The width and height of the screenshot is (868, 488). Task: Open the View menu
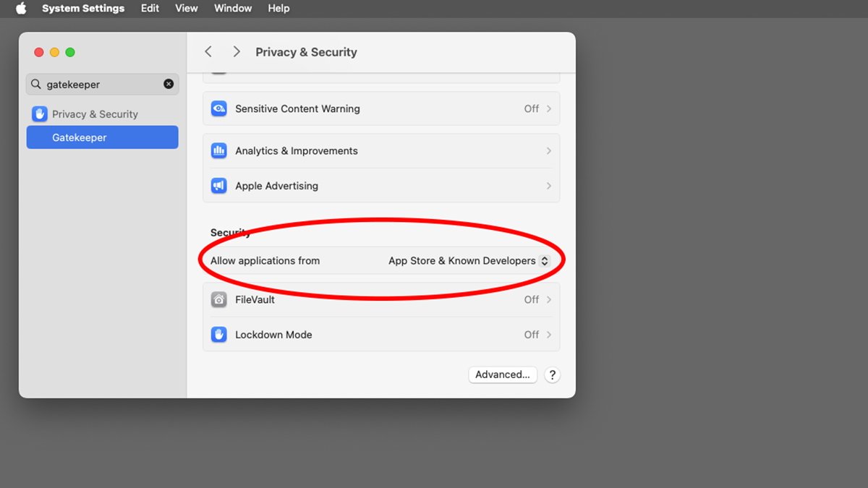[x=187, y=9]
